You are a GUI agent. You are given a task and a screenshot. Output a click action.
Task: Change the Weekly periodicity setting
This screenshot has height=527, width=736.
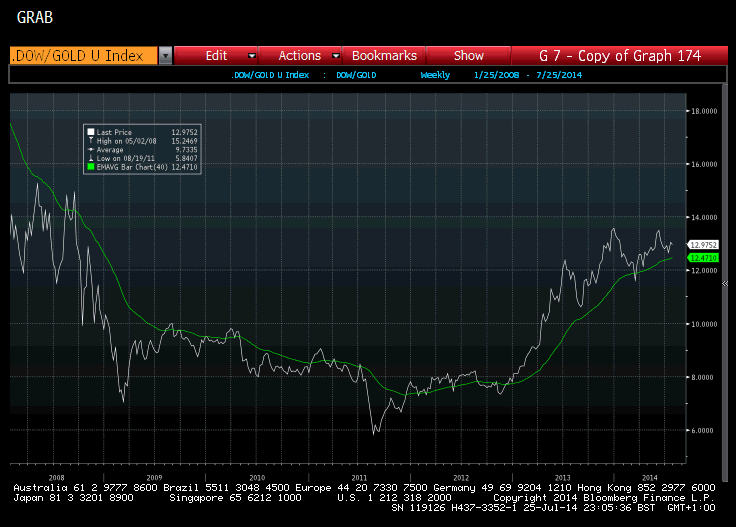[435, 75]
